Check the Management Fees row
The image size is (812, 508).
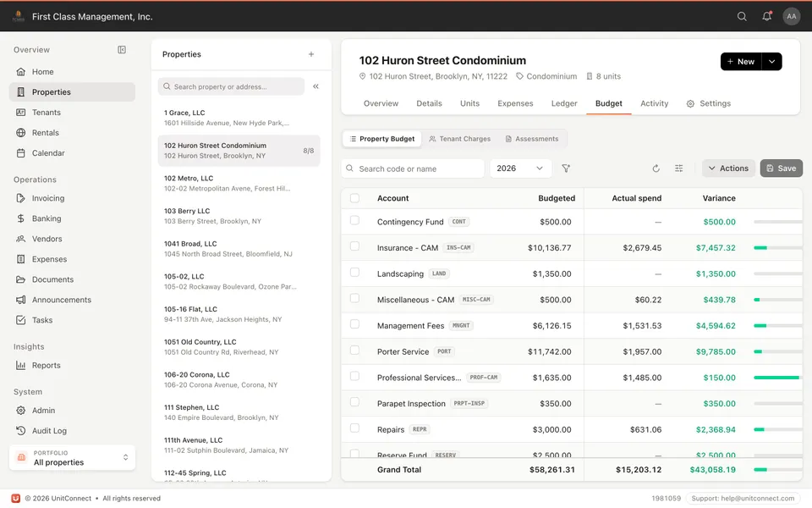pos(354,324)
